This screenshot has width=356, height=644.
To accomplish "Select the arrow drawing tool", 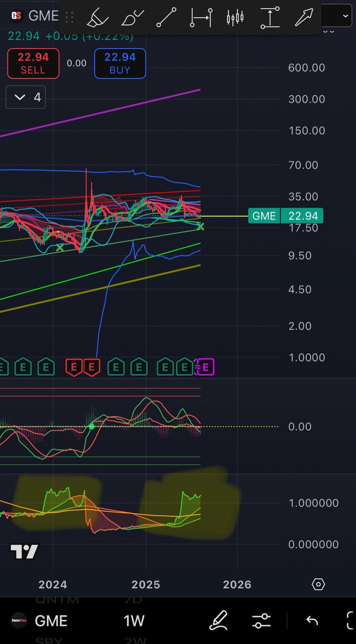I will (304, 18).
